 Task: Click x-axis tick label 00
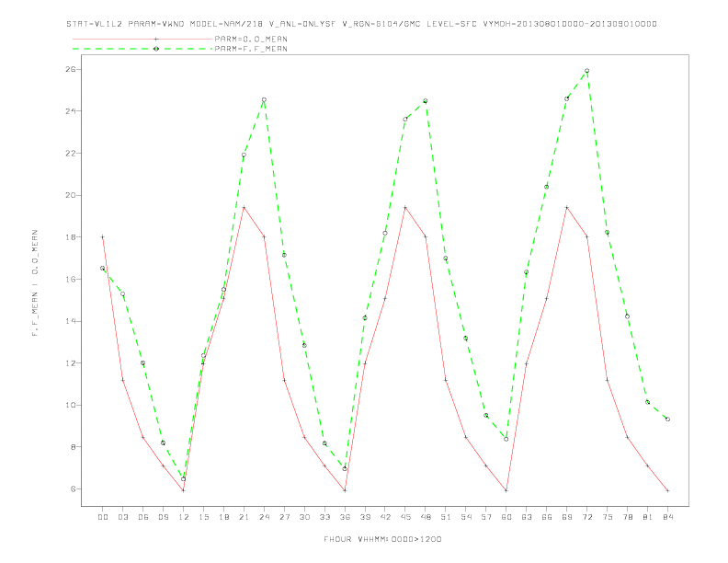pos(103,517)
